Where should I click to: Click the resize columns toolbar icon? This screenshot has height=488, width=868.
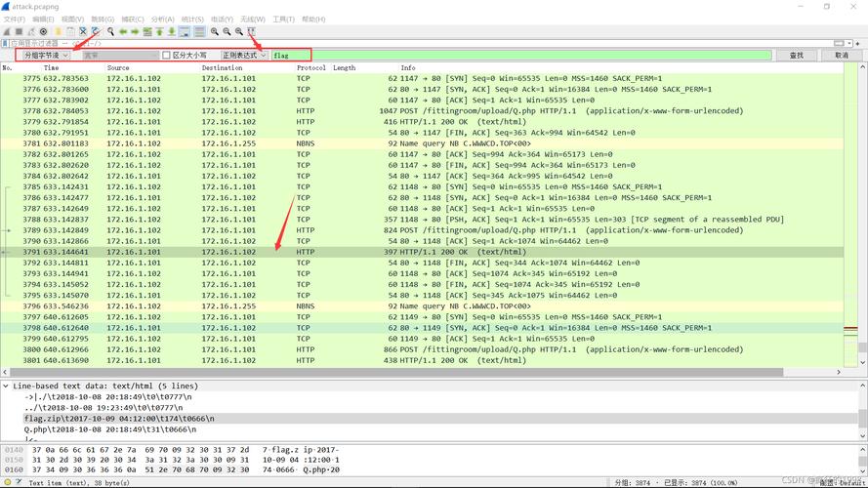tap(251, 31)
